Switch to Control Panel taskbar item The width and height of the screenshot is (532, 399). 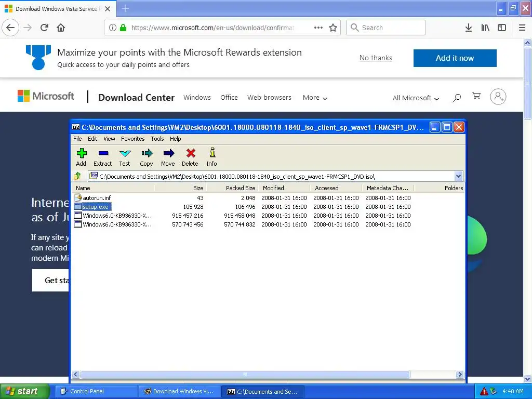96,391
